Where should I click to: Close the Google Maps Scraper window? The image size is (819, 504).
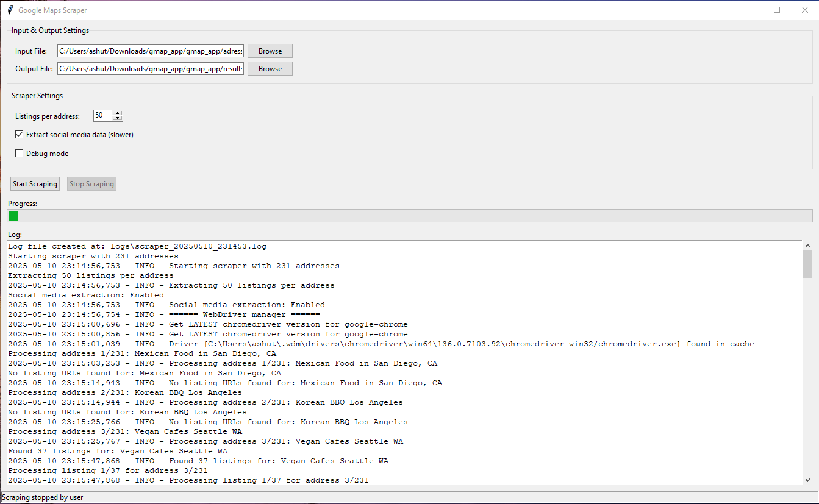[805, 10]
